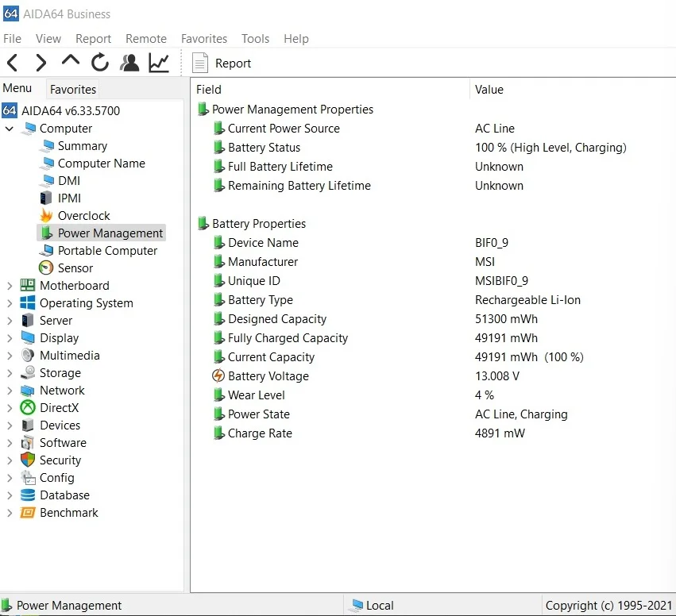
Task: Click 'Local' in the status bar
Action: click(380, 606)
